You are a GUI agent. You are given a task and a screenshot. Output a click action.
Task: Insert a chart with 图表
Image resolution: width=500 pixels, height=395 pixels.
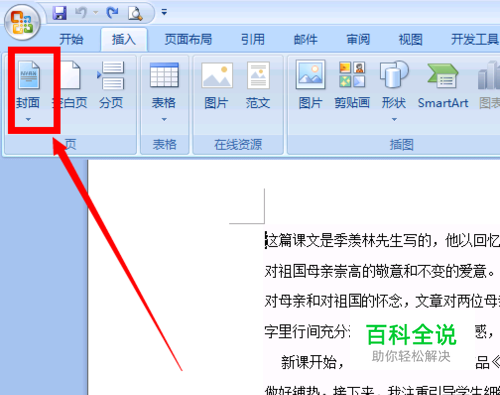pyautogui.click(x=489, y=85)
